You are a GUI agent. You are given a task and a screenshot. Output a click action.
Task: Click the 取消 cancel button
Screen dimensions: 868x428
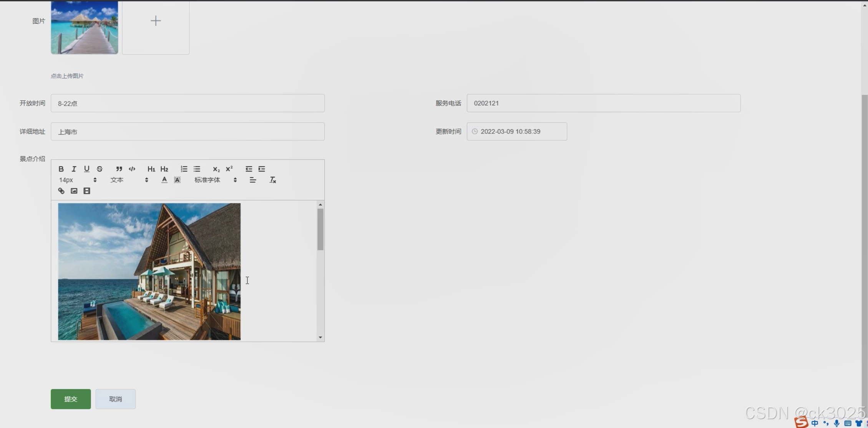click(115, 399)
